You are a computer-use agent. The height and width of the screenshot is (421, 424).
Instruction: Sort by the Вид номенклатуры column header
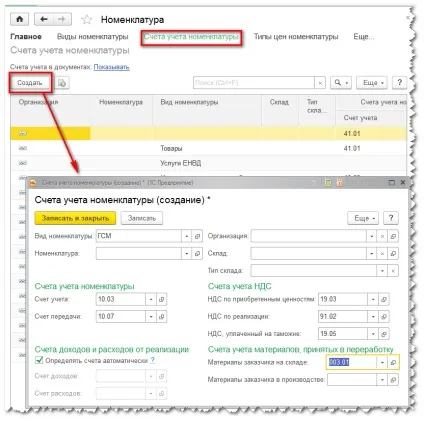click(x=207, y=110)
